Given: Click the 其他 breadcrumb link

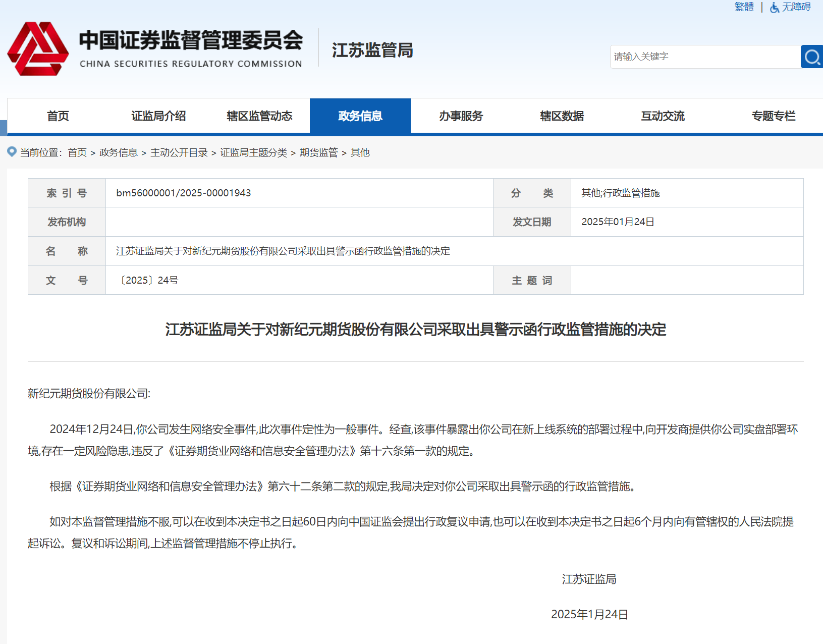Looking at the screenshot, I should (360, 152).
